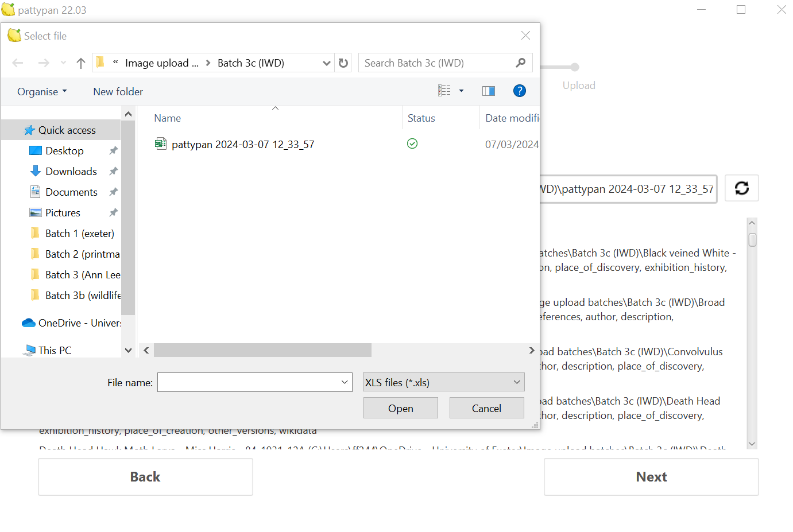
Task: Click the Upload step progress dot
Action: click(x=575, y=67)
